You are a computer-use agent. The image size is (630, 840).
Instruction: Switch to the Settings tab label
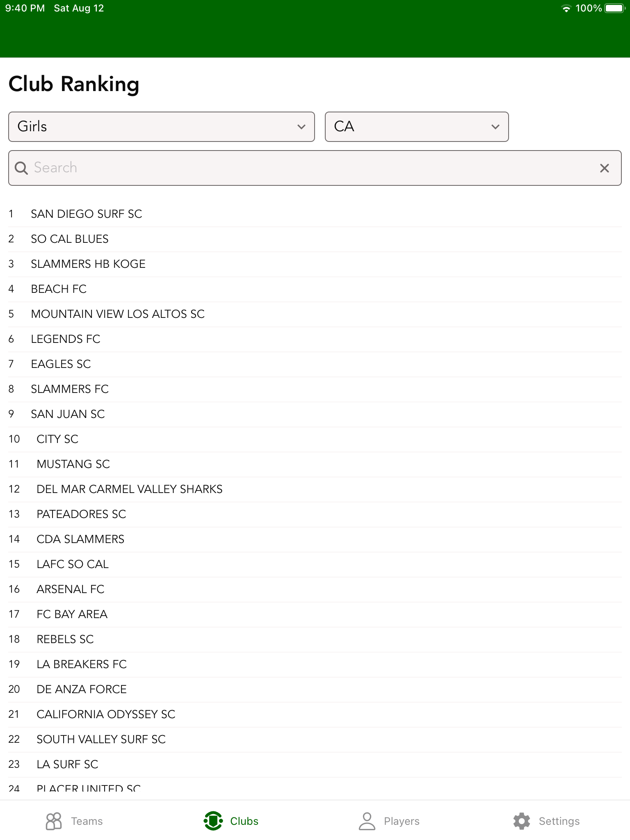click(559, 821)
